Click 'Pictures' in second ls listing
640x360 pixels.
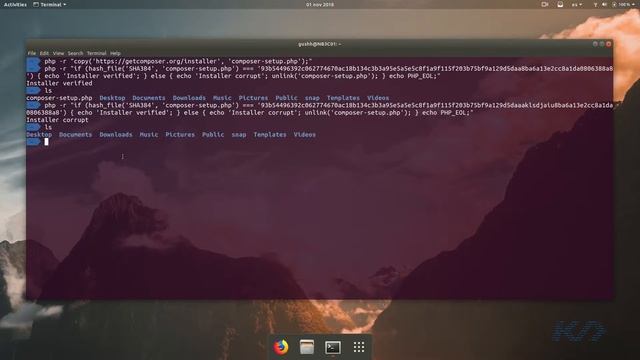[x=180, y=135]
